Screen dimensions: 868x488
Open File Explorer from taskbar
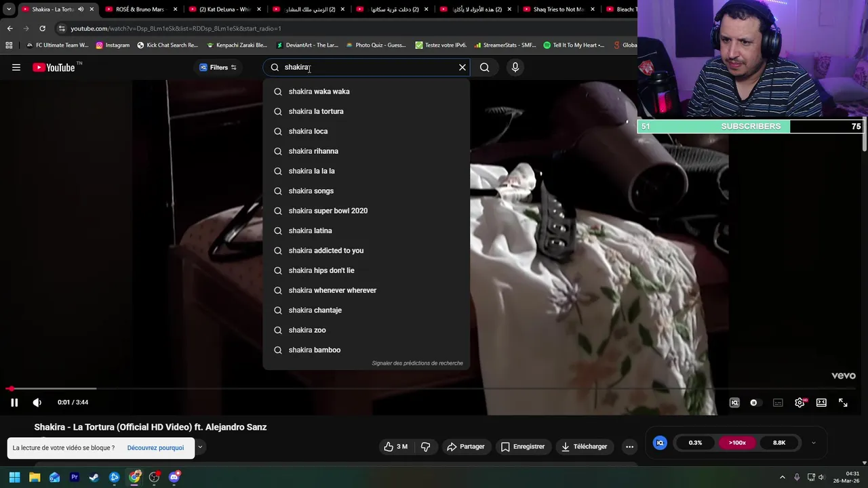35,477
